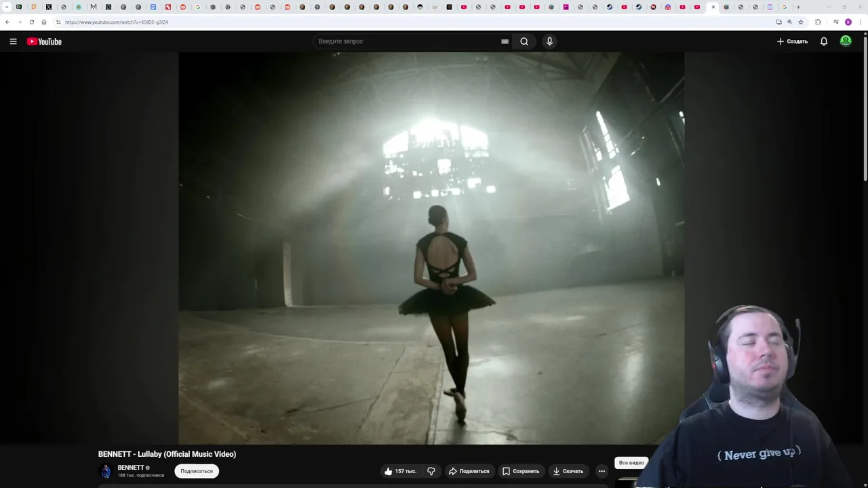Image resolution: width=868 pixels, height=488 pixels.
Task: Open the on-screen keyboard icon in search box
Action: pos(505,41)
